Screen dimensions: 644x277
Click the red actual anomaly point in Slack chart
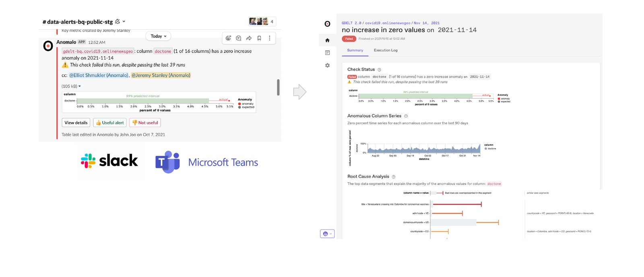point(229,101)
